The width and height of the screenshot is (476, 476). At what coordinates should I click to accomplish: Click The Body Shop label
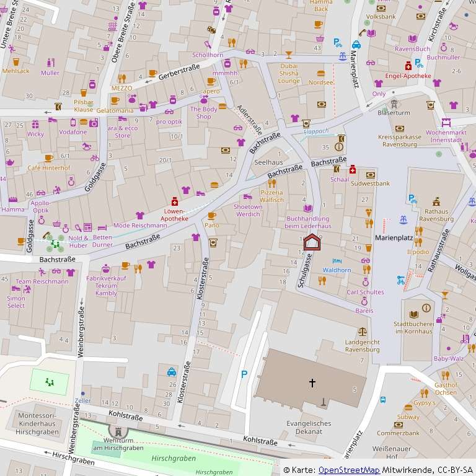click(203, 113)
